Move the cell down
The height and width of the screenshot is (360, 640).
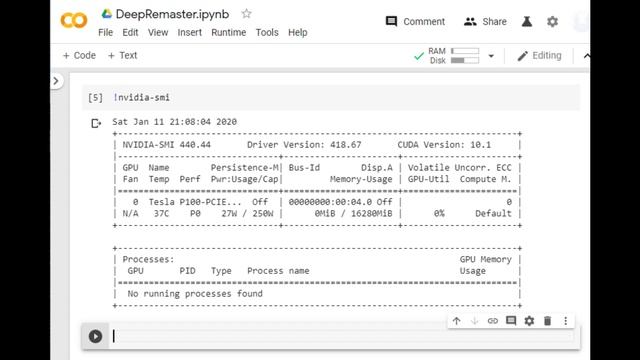(474, 321)
